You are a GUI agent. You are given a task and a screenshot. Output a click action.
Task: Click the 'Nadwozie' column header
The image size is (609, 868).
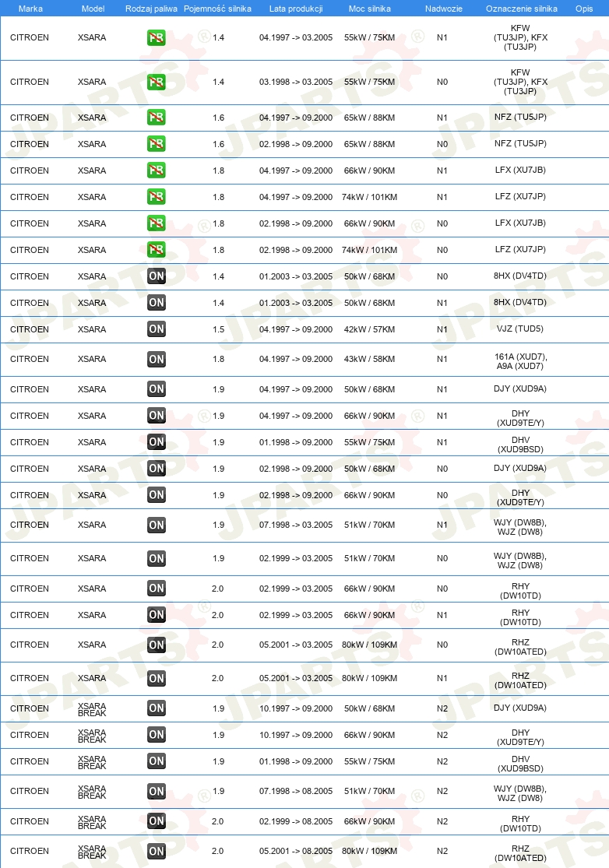point(443,9)
